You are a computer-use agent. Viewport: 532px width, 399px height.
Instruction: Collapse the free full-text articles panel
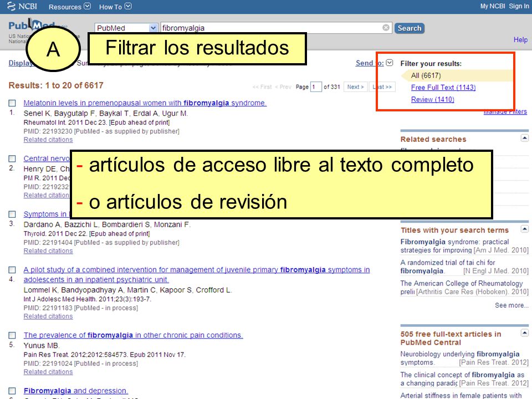525,333
